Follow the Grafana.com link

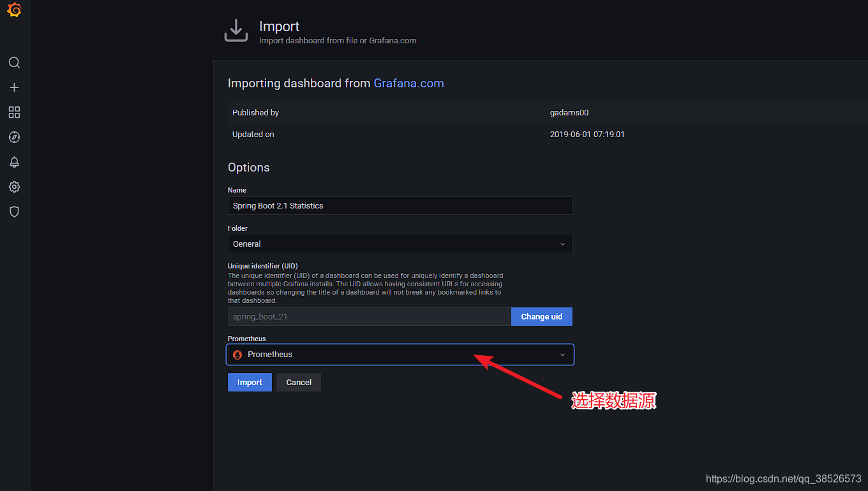(408, 84)
